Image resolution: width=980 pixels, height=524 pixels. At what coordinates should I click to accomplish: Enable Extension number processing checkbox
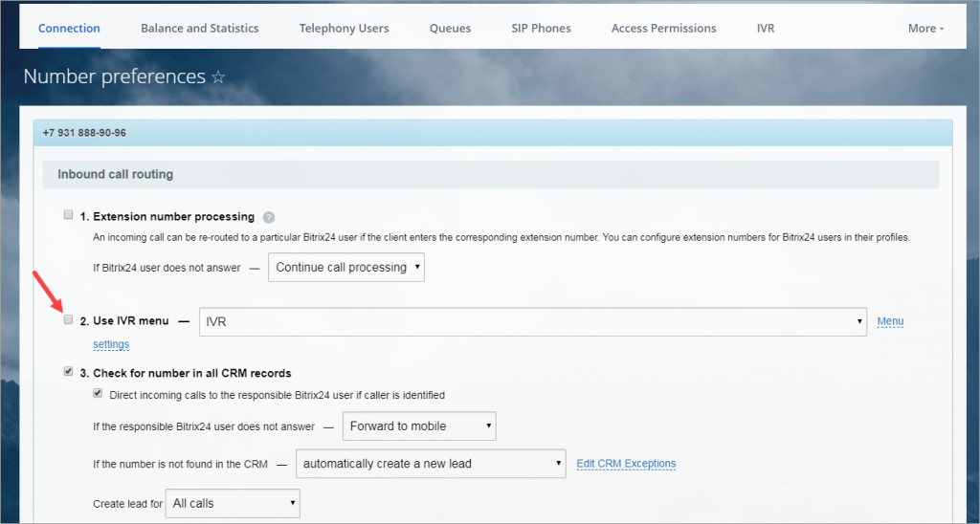[68, 215]
